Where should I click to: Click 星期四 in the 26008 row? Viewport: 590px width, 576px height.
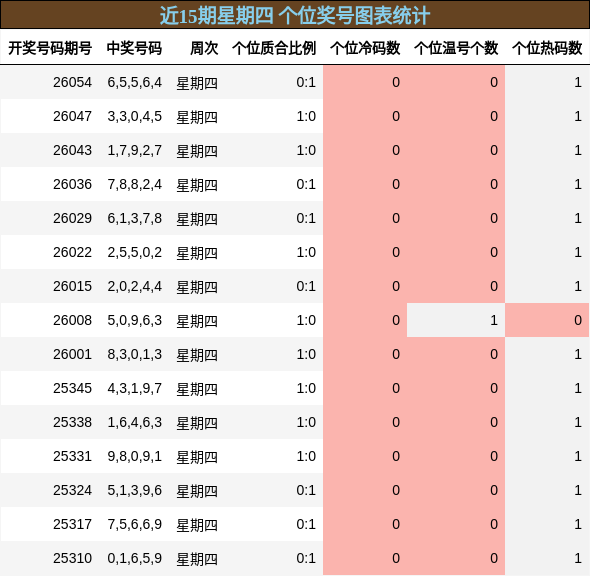click(x=197, y=321)
